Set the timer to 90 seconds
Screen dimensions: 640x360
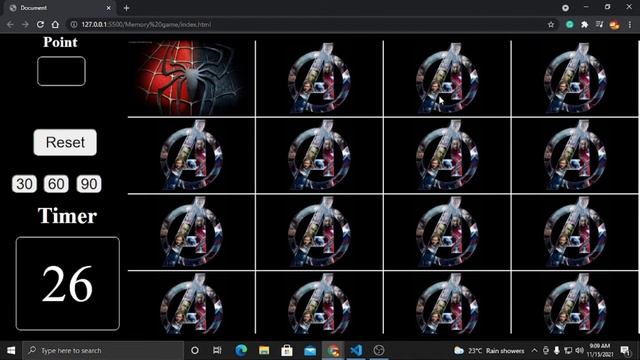(89, 184)
